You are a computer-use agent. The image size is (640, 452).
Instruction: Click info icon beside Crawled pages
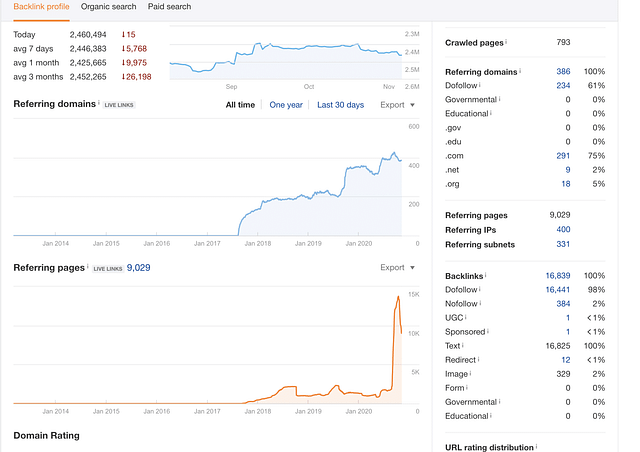coord(506,42)
